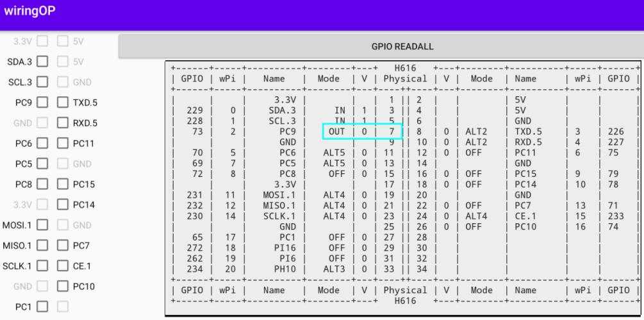The height and width of the screenshot is (320, 644).
Task: Click GPIO value 230 of SCLK.1
Action: (195, 216)
